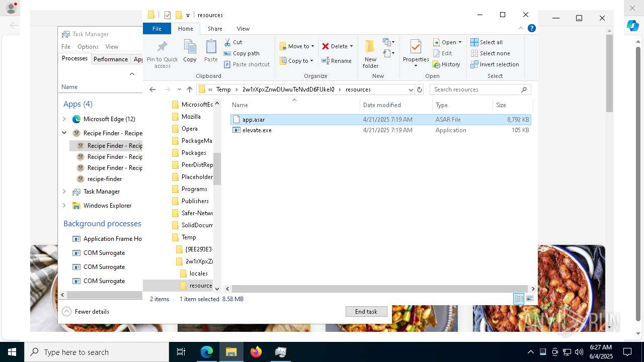Viewport: 644px width, 362px height.
Task: Open Move to dropdown
Action: 297,46
